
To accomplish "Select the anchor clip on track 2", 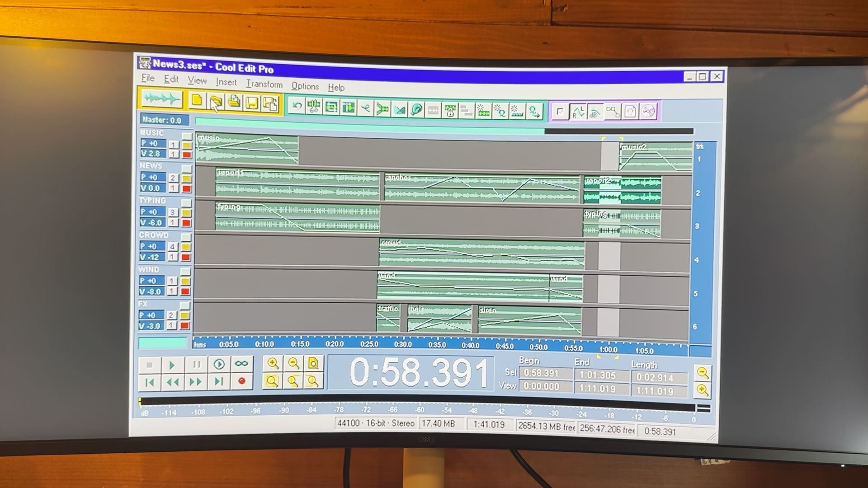I will click(482, 187).
